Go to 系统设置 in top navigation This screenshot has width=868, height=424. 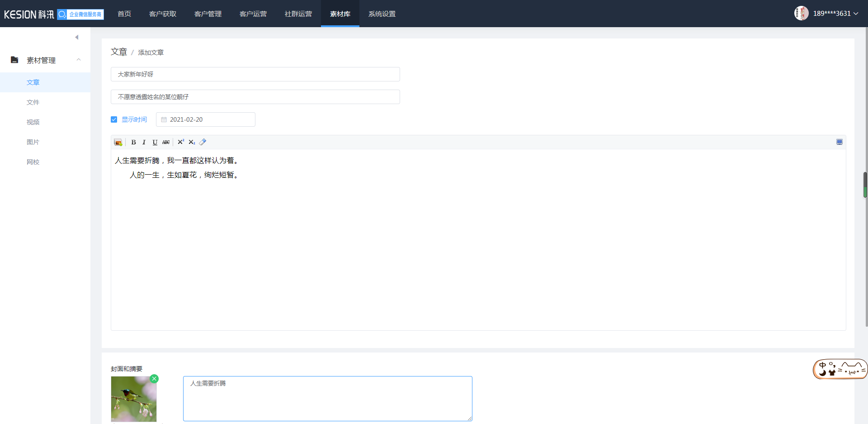(x=382, y=14)
